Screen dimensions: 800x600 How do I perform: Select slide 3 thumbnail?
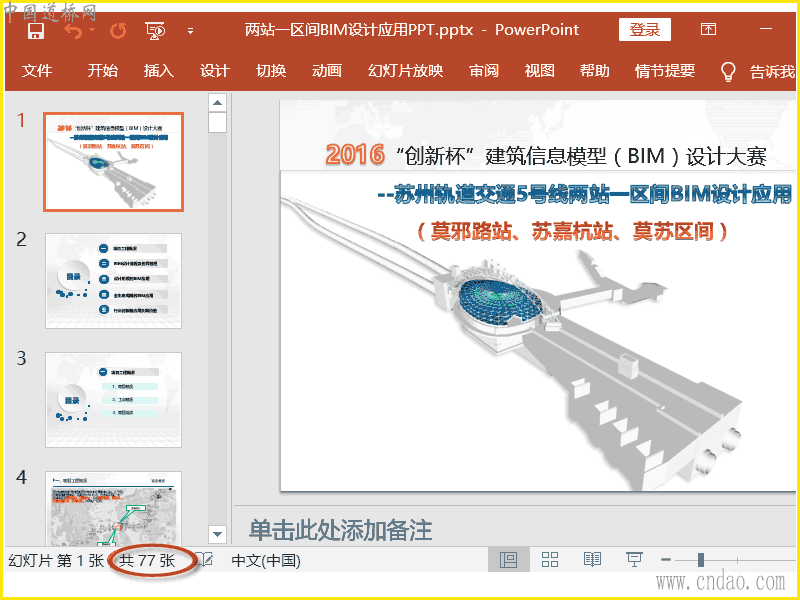pyautogui.click(x=113, y=400)
